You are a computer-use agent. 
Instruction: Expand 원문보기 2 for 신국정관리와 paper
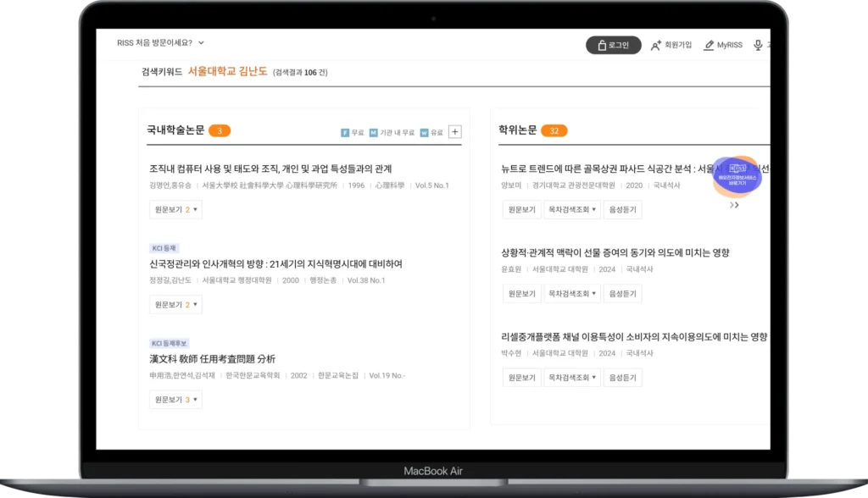tap(175, 305)
